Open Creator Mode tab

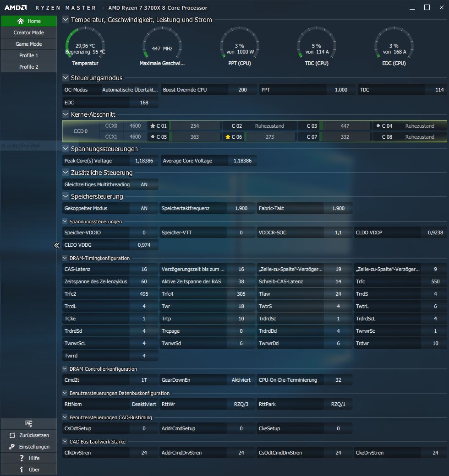coord(28,32)
